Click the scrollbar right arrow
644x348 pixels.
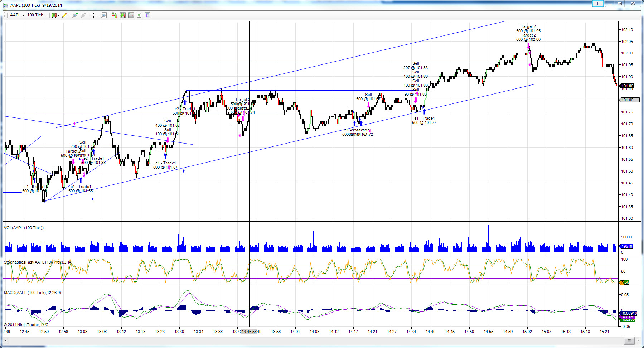tap(638, 340)
